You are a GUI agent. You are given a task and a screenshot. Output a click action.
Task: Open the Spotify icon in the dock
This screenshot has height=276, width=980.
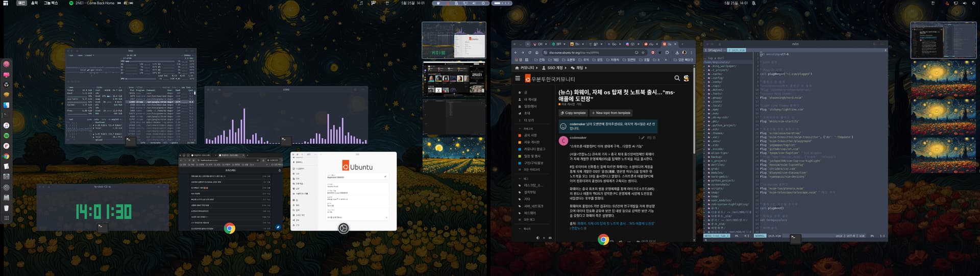coord(6,136)
